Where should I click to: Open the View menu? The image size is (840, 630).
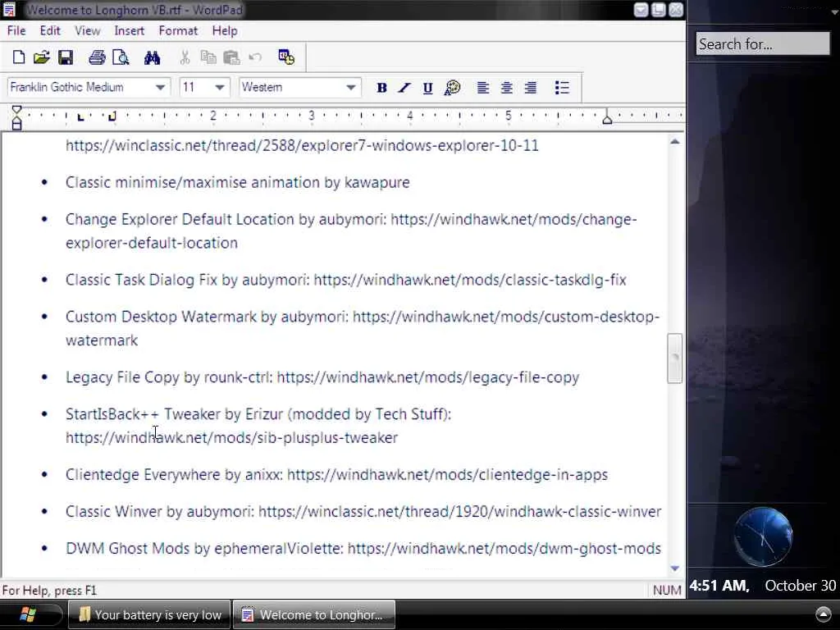pos(87,30)
